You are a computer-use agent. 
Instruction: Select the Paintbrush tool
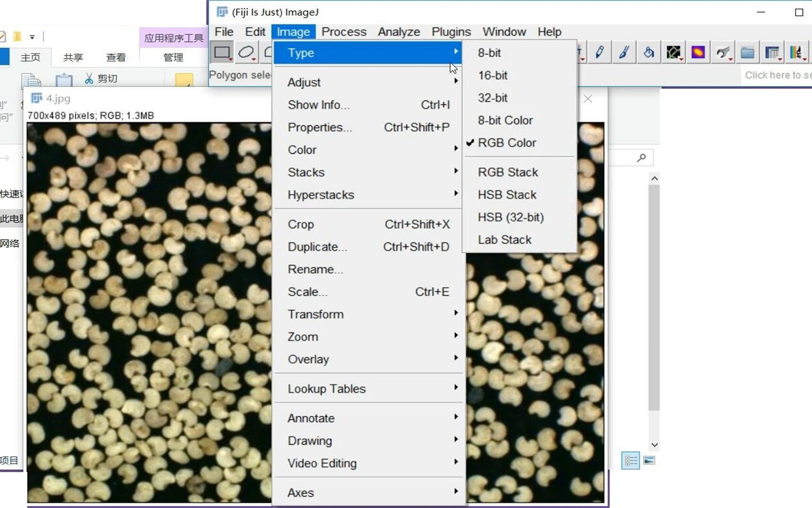624,52
